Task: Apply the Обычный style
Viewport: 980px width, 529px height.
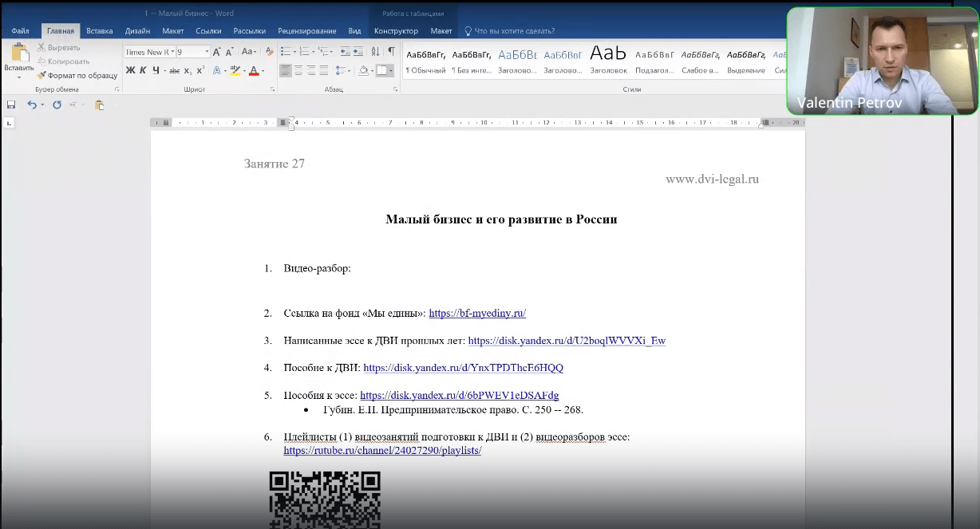Action: [x=425, y=61]
